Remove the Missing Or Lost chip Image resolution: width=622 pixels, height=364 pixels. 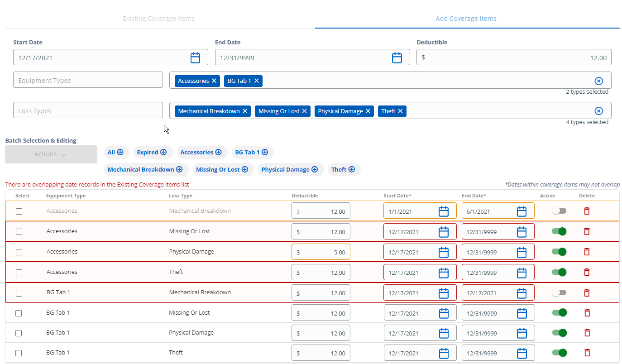pos(305,111)
